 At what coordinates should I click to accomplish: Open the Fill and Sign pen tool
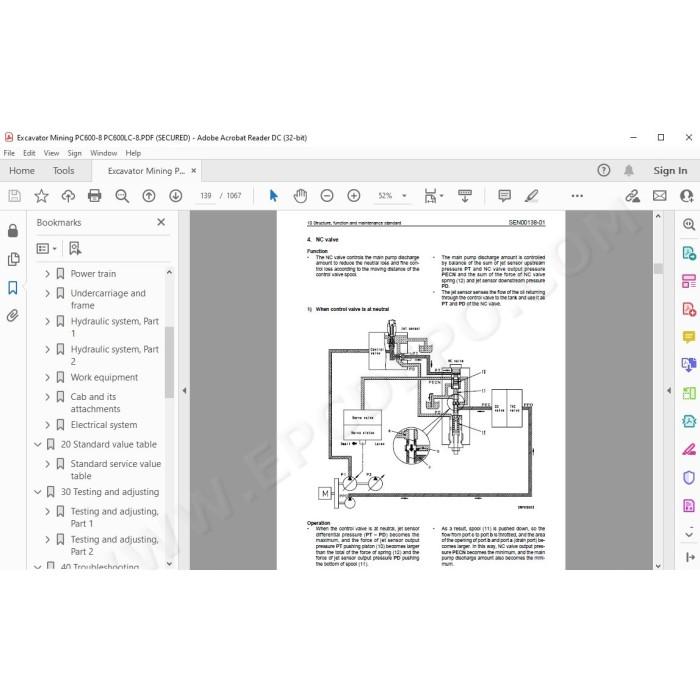[689, 449]
